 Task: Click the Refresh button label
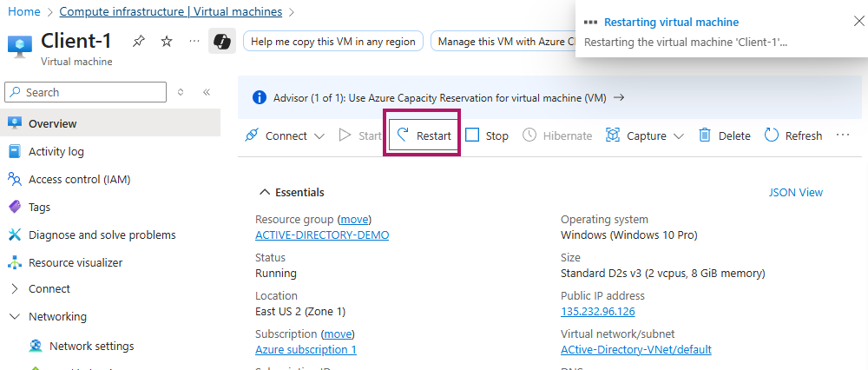[x=804, y=135]
